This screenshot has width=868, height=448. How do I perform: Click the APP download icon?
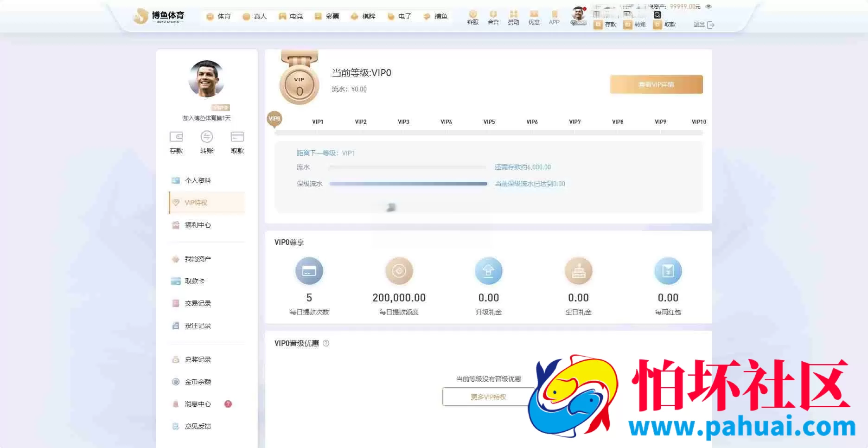[x=554, y=17]
